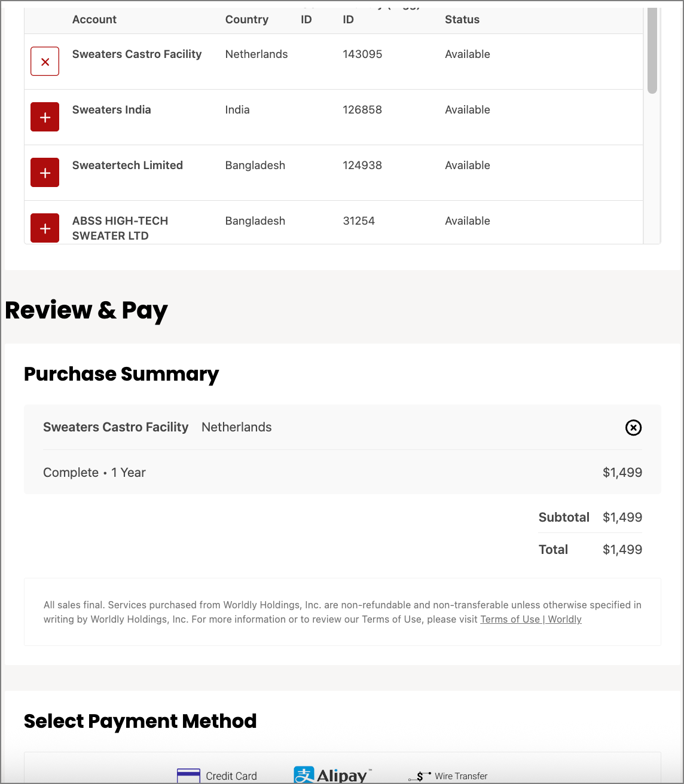Pick the Wire Transfer payment option
684x784 pixels.
[448, 776]
